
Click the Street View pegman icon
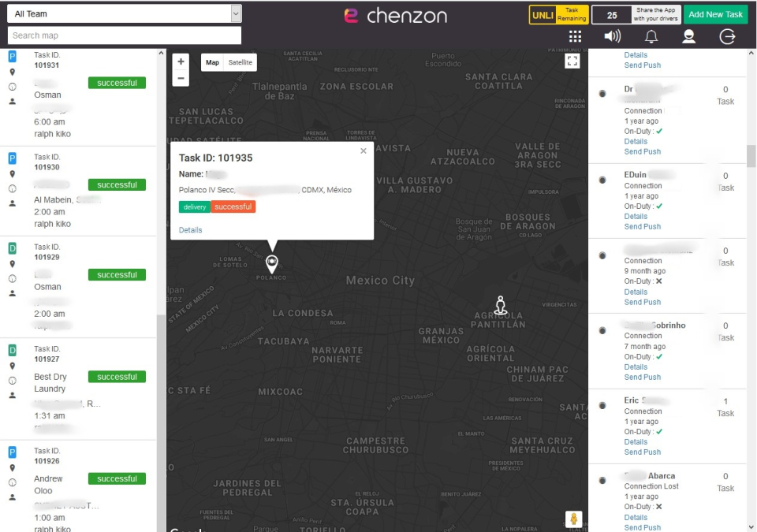tap(573, 519)
